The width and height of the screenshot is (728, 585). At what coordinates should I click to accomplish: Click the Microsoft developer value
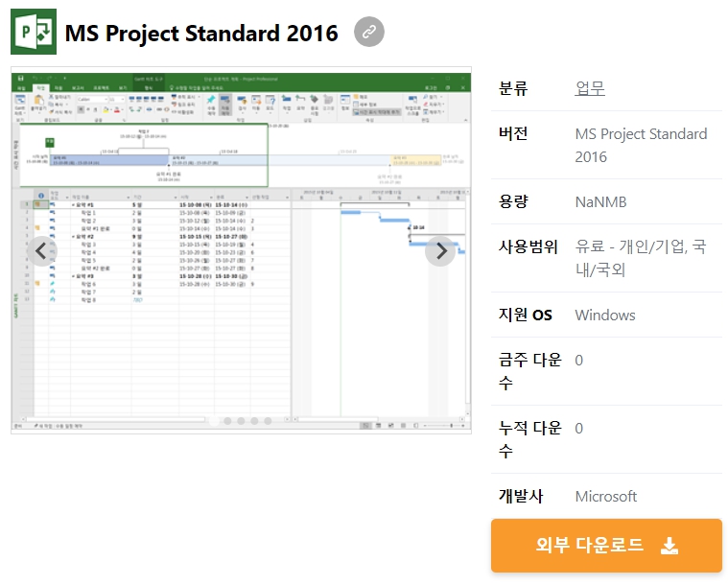click(606, 497)
